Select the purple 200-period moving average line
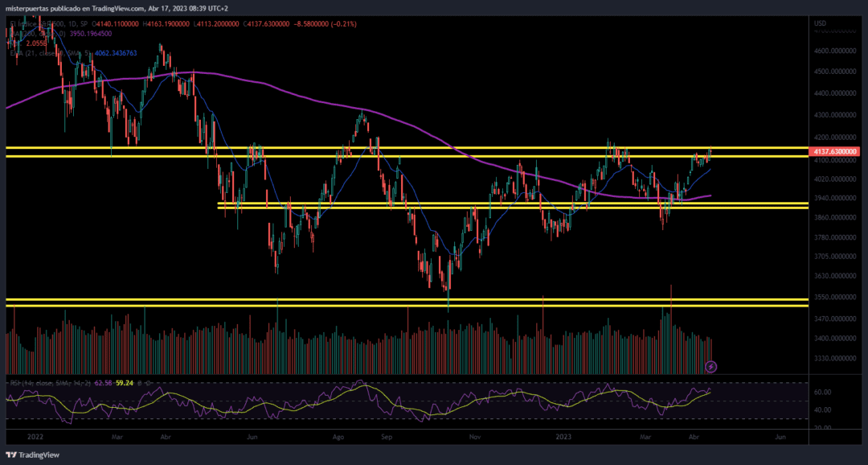This screenshot has height=465, width=868. [332, 102]
